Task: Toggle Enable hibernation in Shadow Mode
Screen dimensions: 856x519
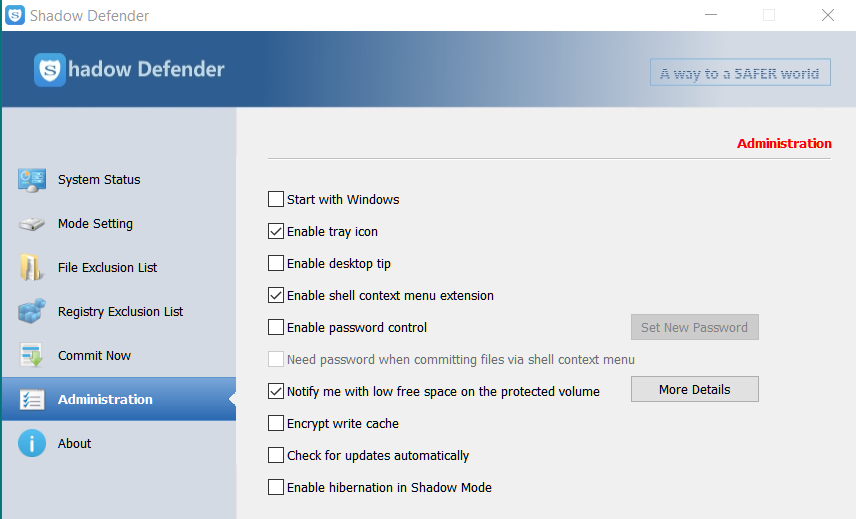Action: (x=276, y=488)
